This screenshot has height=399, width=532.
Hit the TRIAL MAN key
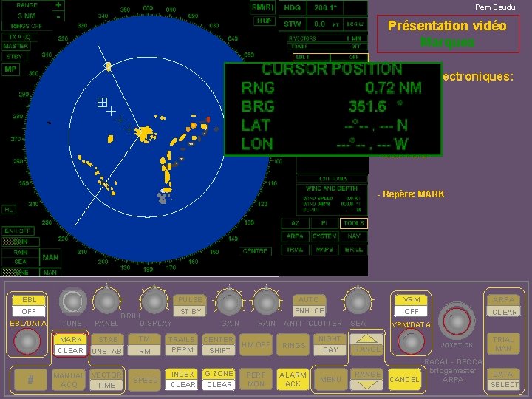point(503,344)
